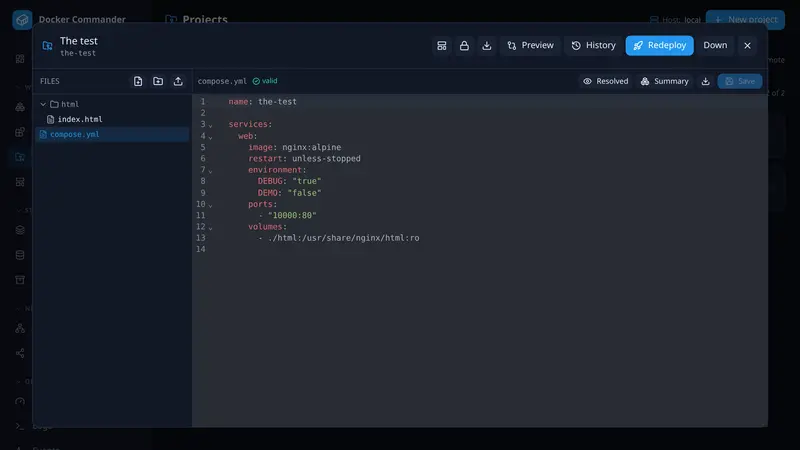Click the project folder icon beside The test
The width and height of the screenshot is (800, 450).
tap(47, 46)
